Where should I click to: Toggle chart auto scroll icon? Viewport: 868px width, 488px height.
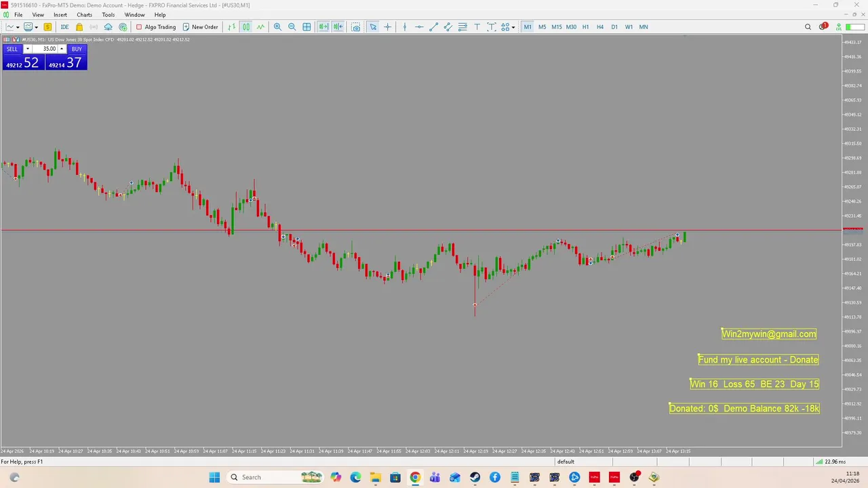pyautogui.click(x=323, y=27)
